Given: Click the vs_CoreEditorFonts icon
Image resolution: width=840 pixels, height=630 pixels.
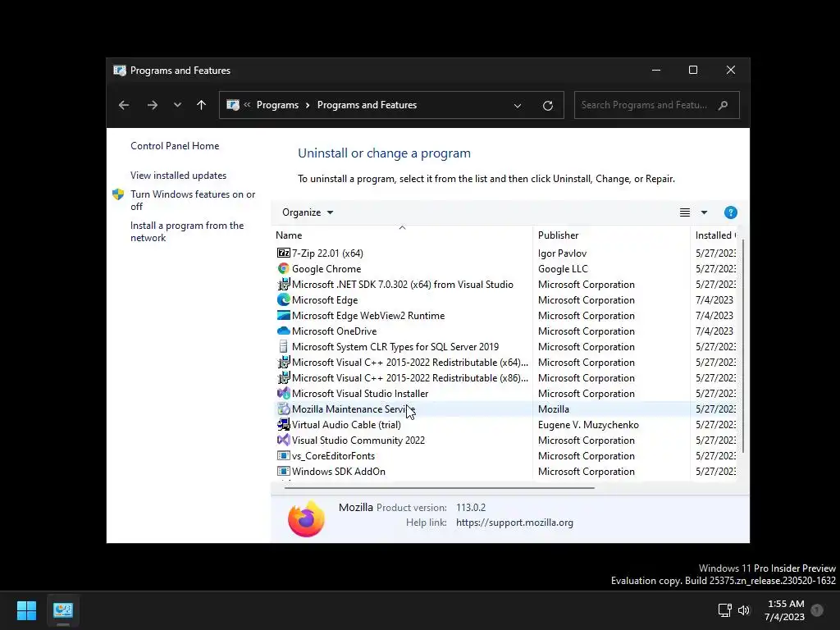Looking at the screenshot, I should pyautogui.click(x=283, y=455).
